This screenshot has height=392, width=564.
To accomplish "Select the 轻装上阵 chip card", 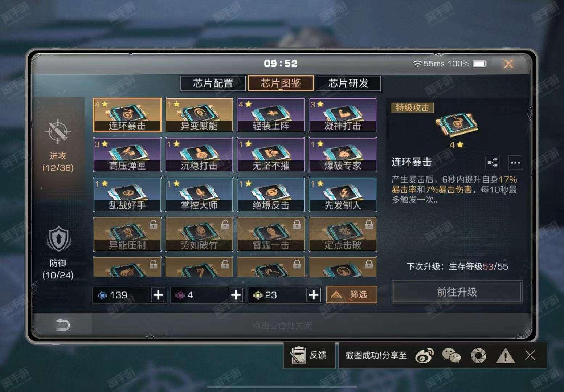I will [x=271, y=115].
